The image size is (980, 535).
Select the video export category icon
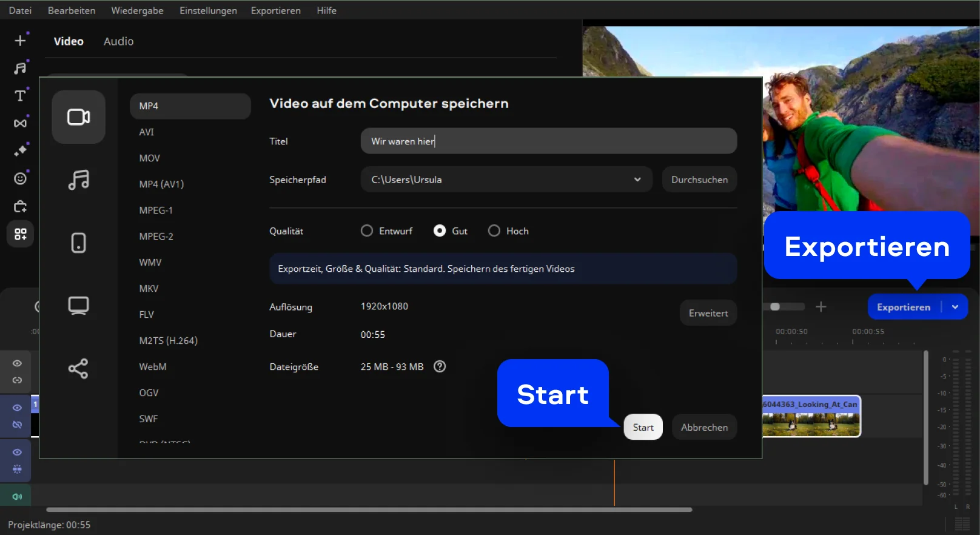point(78,117)
